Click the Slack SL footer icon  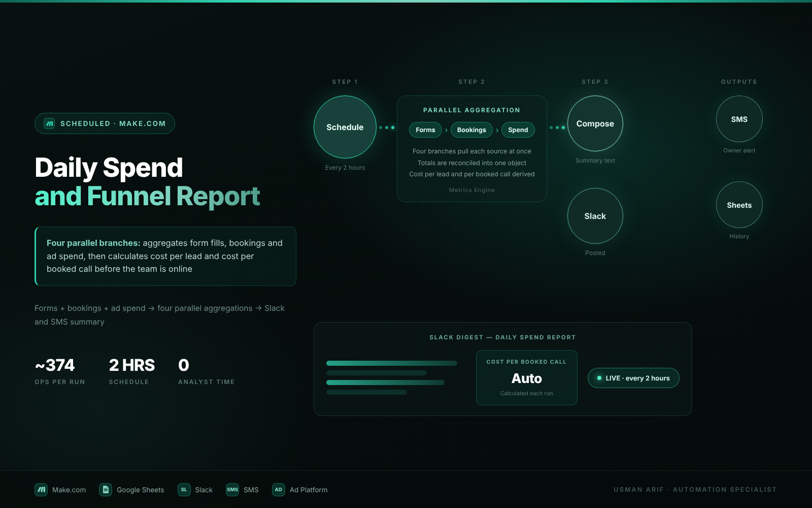pyautogui.click(x=184, y=490)
